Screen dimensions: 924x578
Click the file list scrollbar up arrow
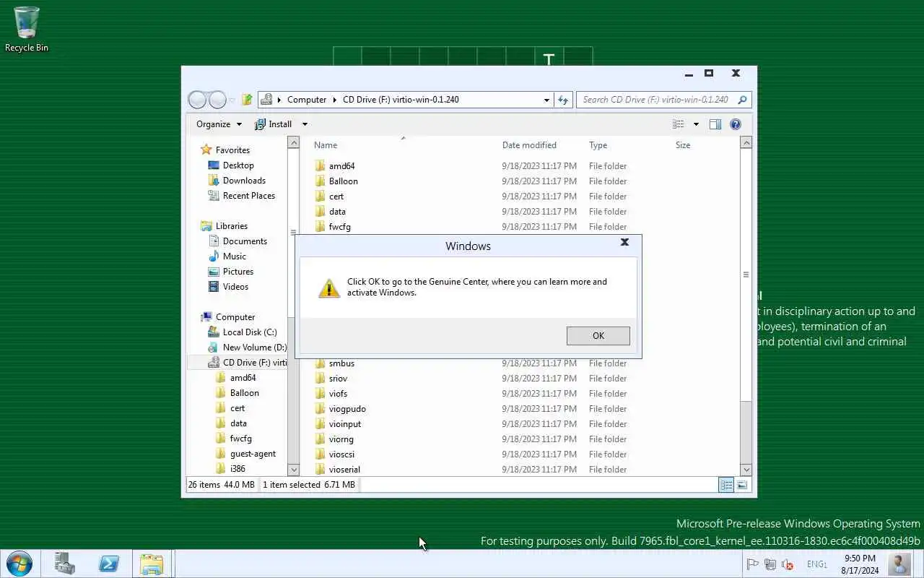click(746, 143)
